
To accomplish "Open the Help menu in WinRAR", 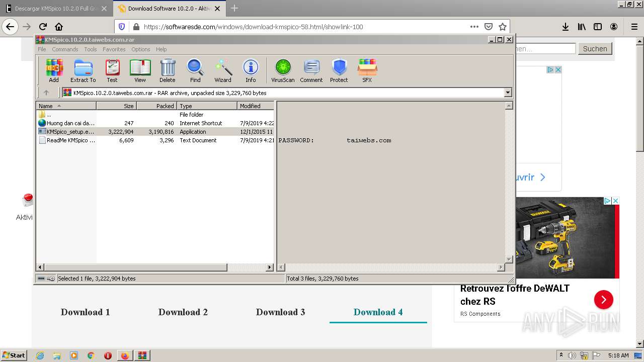I will click(x=161, y=49).
